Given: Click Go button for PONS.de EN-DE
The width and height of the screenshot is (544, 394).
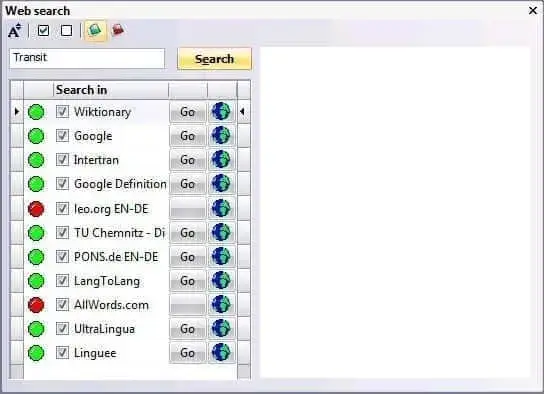Looking at the screenshot, I should [x=187, y=257].
